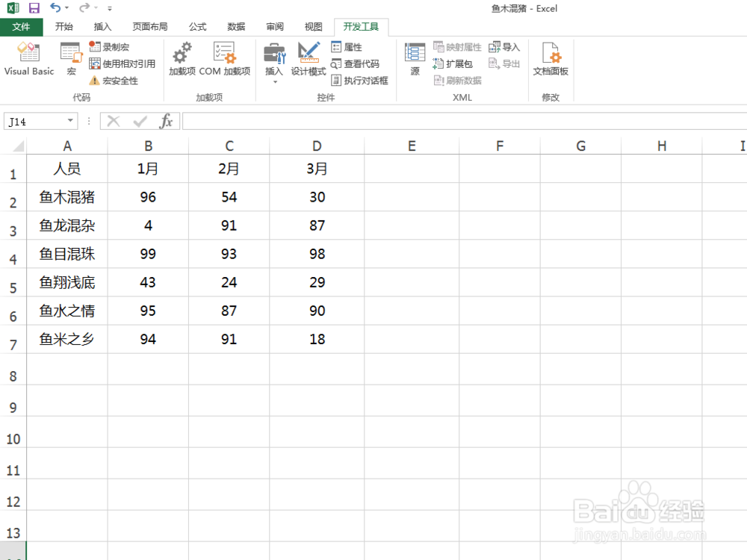The image size is (747, 560).
Task: Click into the formula bar
Action: click(465, 122)
